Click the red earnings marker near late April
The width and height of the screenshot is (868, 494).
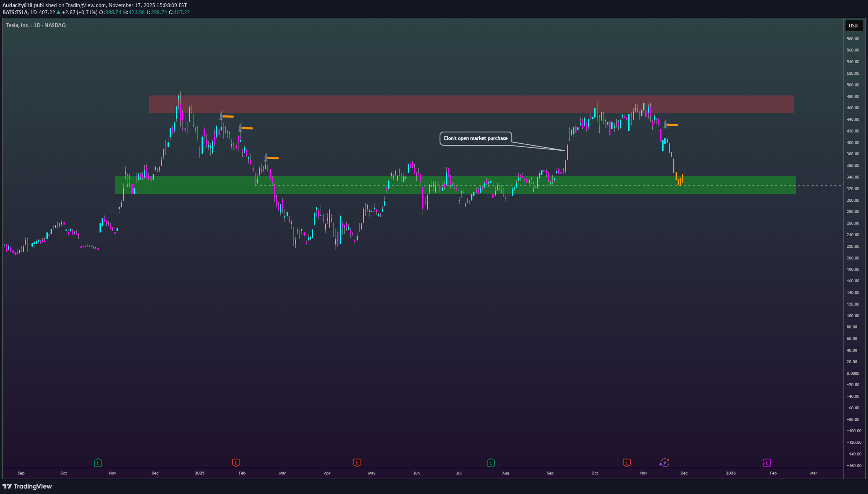pos(357,462)
